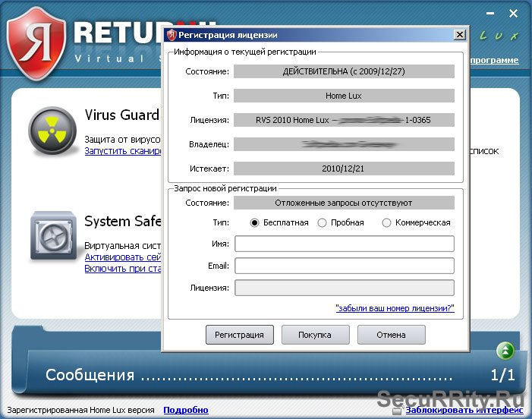Click the Имя input field

345,244
